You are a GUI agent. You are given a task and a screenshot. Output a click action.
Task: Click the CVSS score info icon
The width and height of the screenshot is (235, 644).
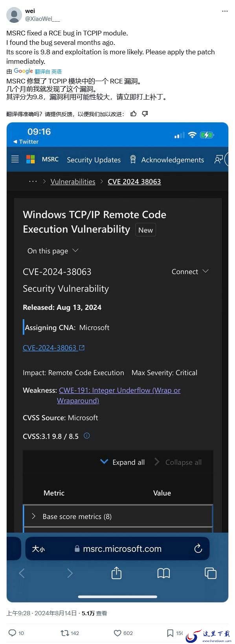tap(87, 435)
